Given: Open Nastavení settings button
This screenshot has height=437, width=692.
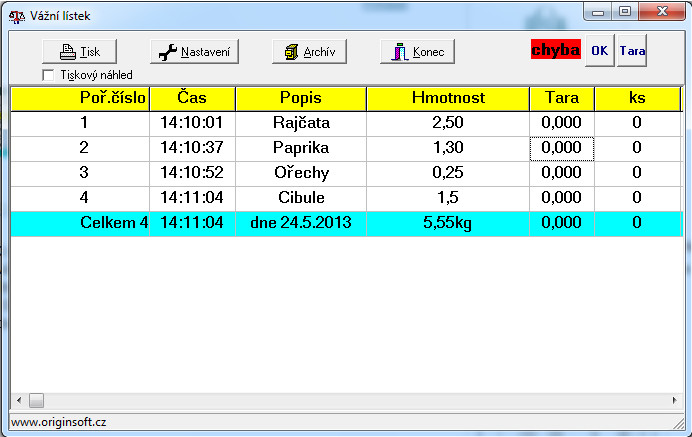Looking at the screenshot, I should [x=194, y=52].
